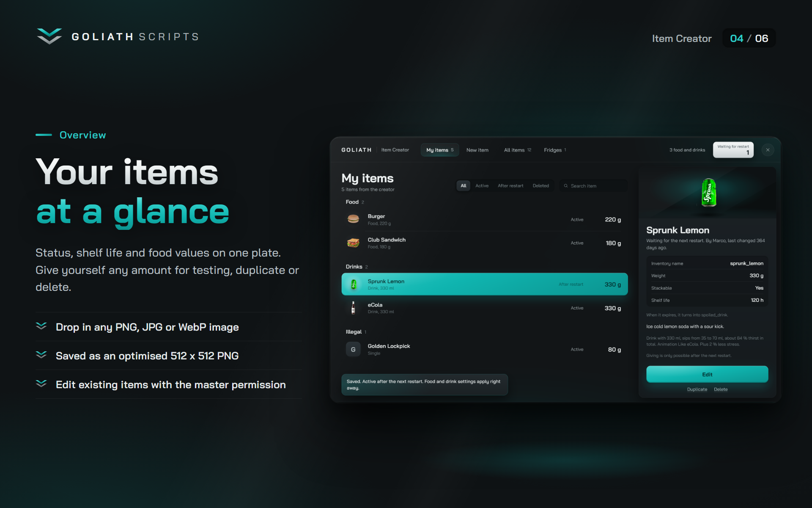Viewport: 812px width, 508px height.
Task: Click the Golden Lockpick 80 g weight
Action: point(614,349)
